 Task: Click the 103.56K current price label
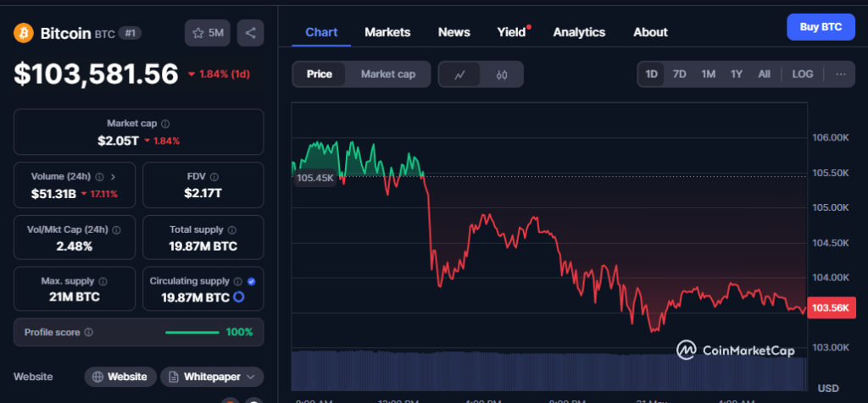click(832, 307)
